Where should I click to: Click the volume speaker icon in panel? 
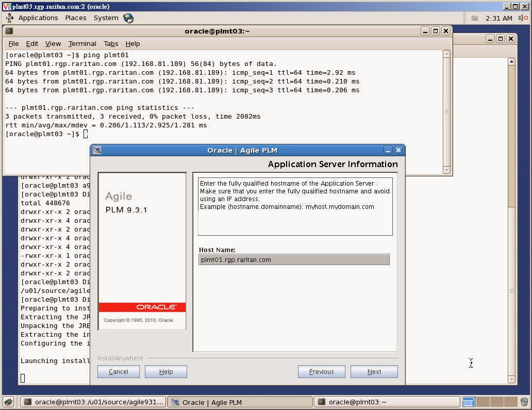click(x=523, y=18)
